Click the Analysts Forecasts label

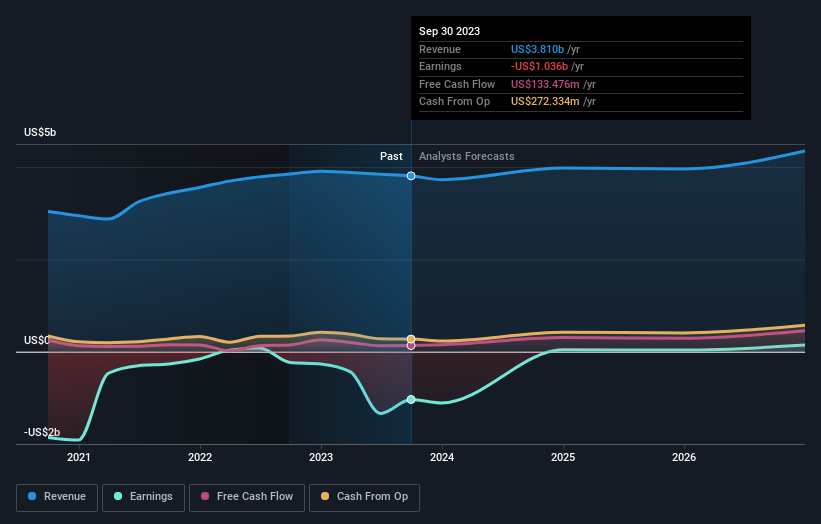[x=467, y=157]
